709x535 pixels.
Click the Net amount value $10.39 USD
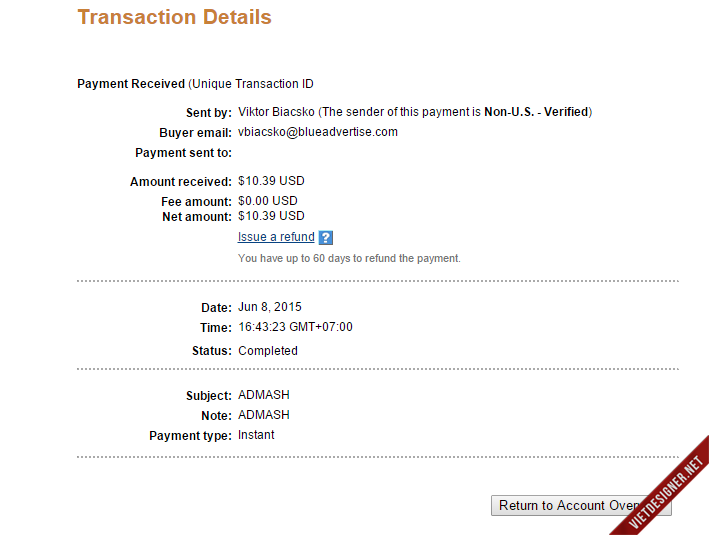click(271, 215)
